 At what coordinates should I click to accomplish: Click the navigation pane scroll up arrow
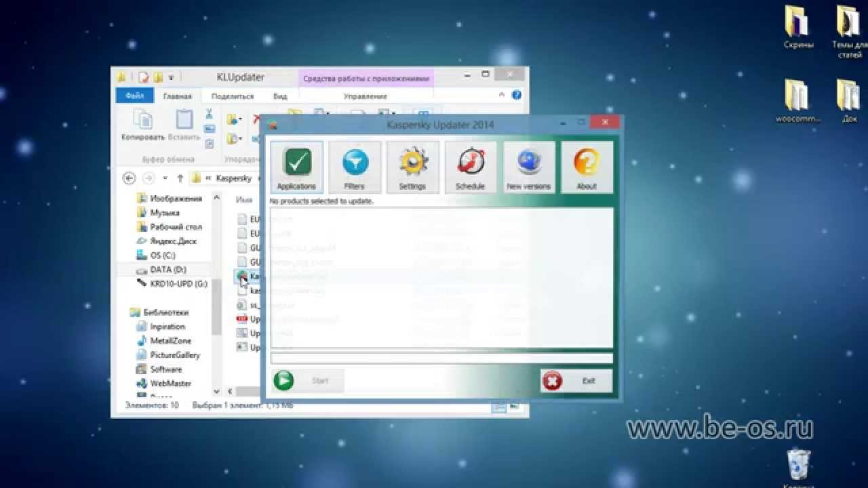[x=217, y=197]
